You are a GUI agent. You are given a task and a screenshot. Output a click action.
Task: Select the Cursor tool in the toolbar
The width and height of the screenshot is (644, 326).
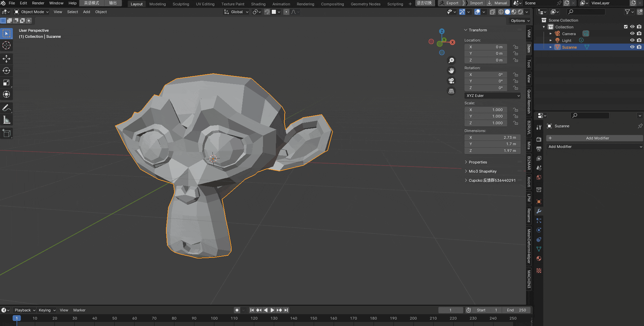coord(6,45)
